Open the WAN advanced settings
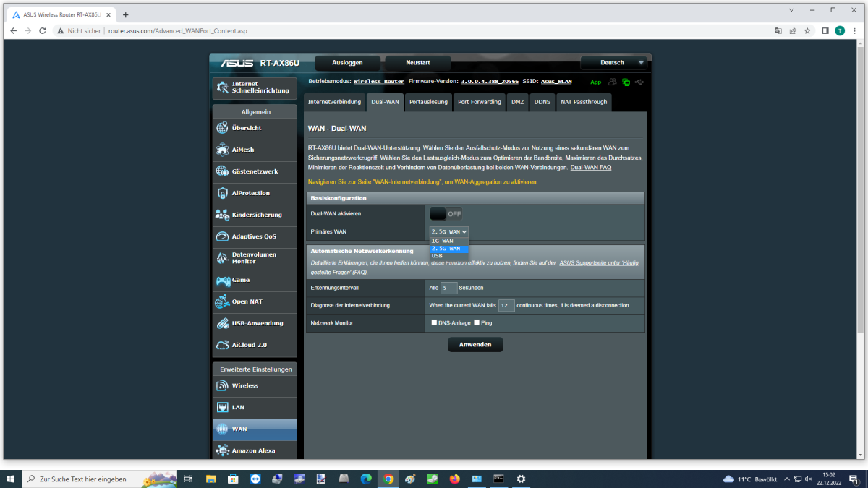This screenshot has width=868, height=488. [x=255, y=429]
